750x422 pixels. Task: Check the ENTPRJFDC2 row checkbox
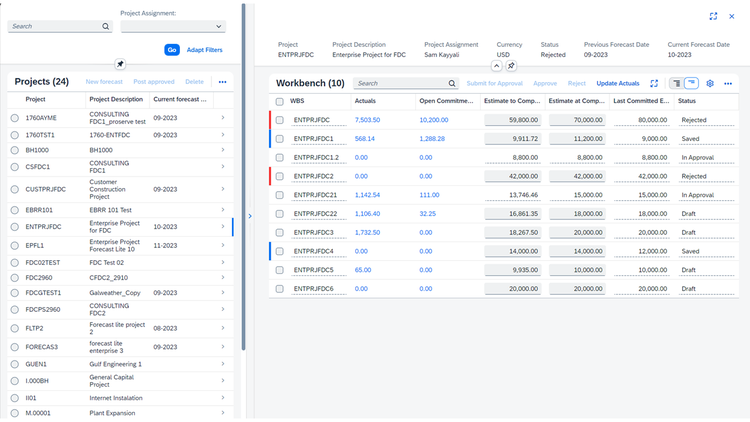[x=279, y=177]
